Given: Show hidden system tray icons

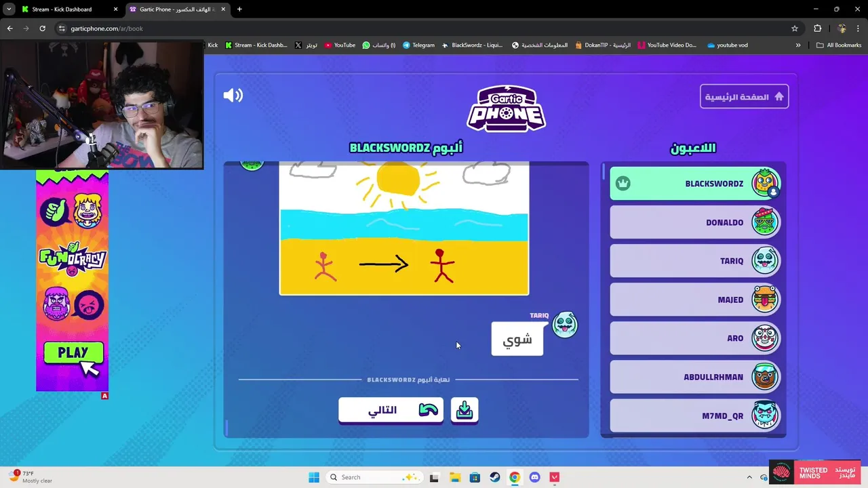Looking at the screenshot, I should coord(749,477).
